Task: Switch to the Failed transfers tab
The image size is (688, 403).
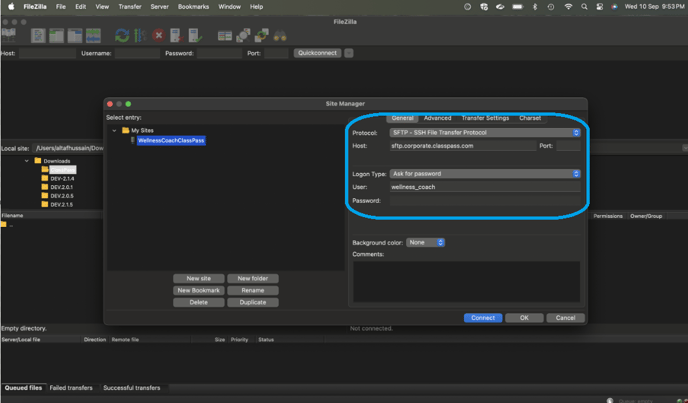Action: tap(71, 388)
